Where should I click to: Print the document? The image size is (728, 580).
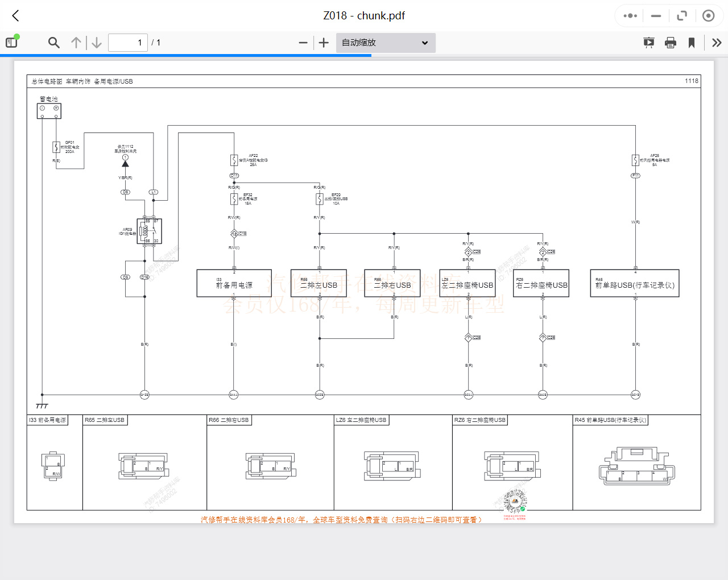pos(671,43)
